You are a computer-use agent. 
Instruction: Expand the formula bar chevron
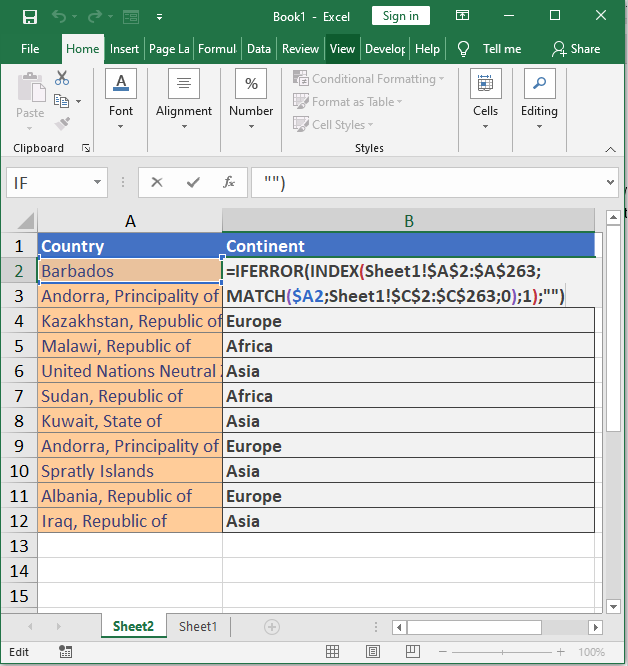pos(611,183)
